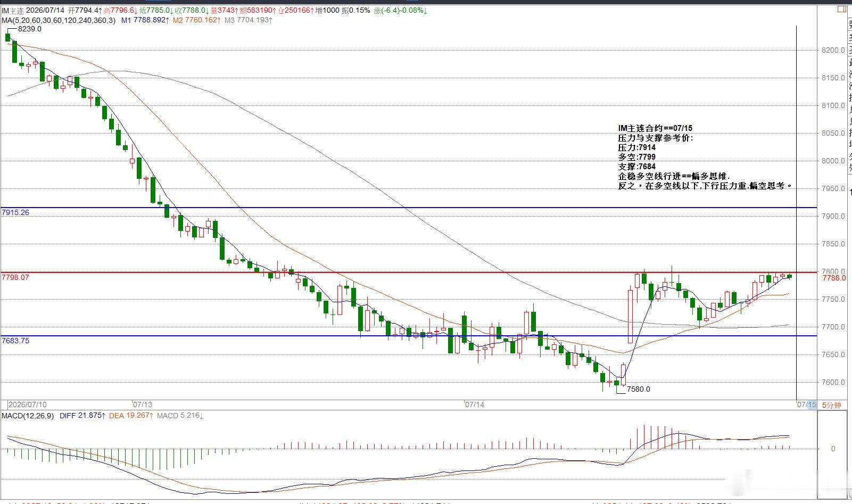The height and width of the screenshot is (504, 852).
Task: Click the 8239.0 high price marker
Action: (29, 29)
